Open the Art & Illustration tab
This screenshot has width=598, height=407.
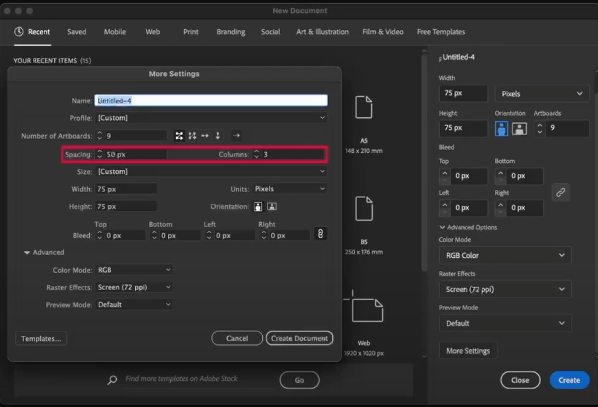coord(322,32)
